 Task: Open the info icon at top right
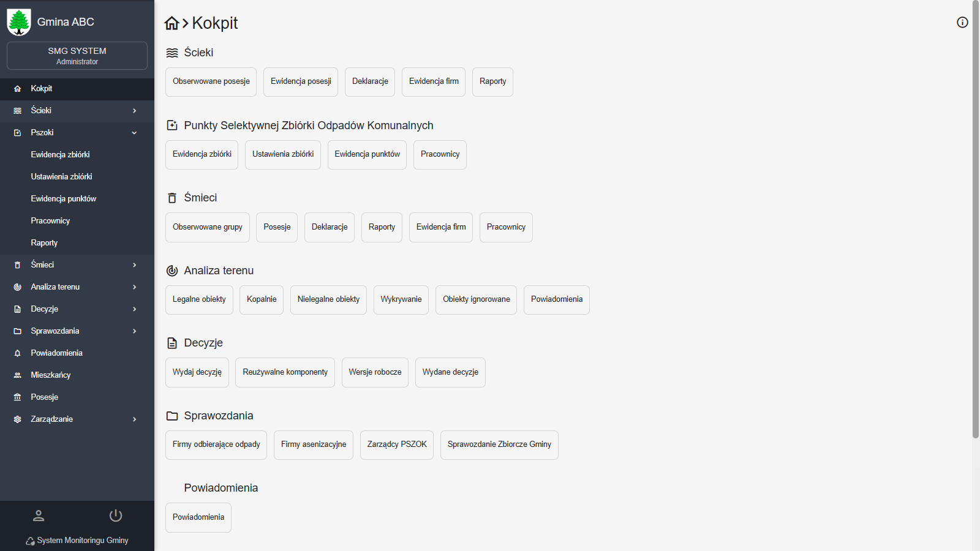[x=962, y=23]
